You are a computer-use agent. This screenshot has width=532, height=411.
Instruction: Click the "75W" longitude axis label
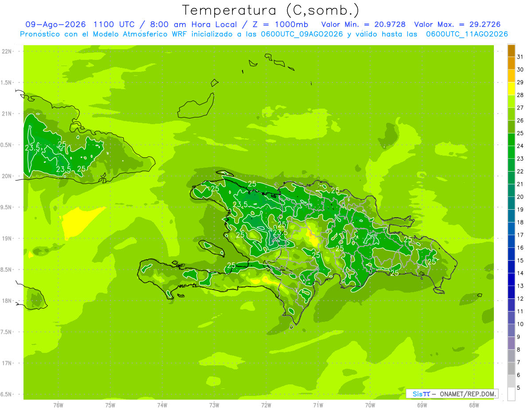tap(110, 405)
